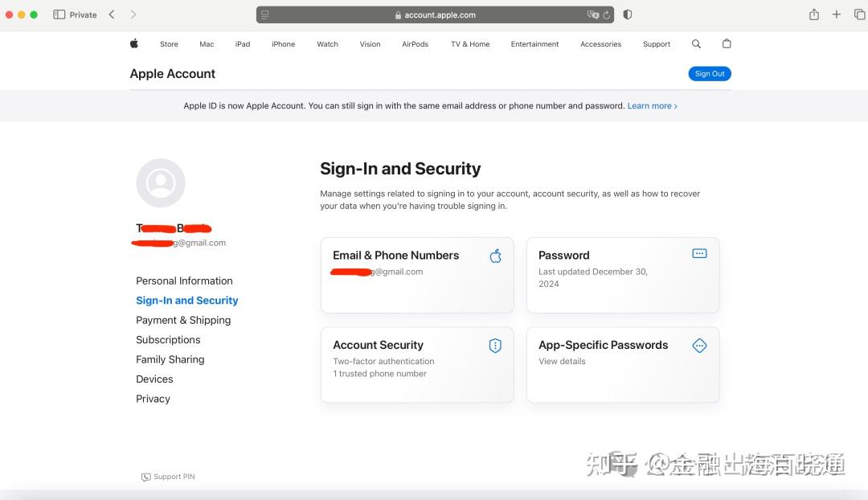868x500 pixels.
Task: Follow the Learn more link
Action: point(652,106)
